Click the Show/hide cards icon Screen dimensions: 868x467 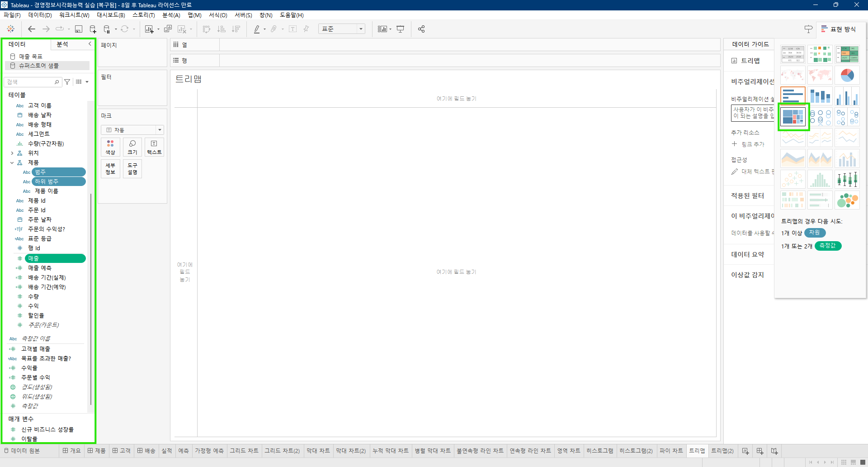382,29
